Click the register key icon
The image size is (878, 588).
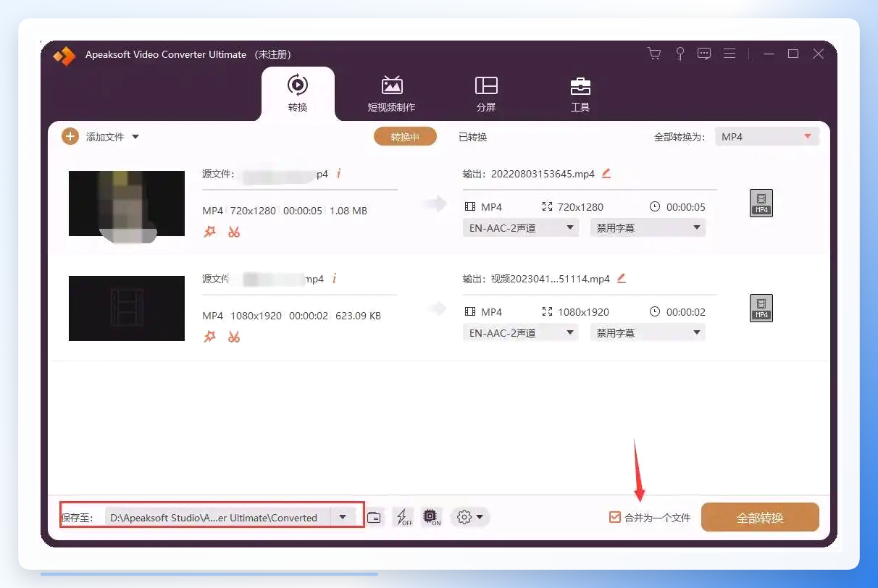tap(680, 54)
